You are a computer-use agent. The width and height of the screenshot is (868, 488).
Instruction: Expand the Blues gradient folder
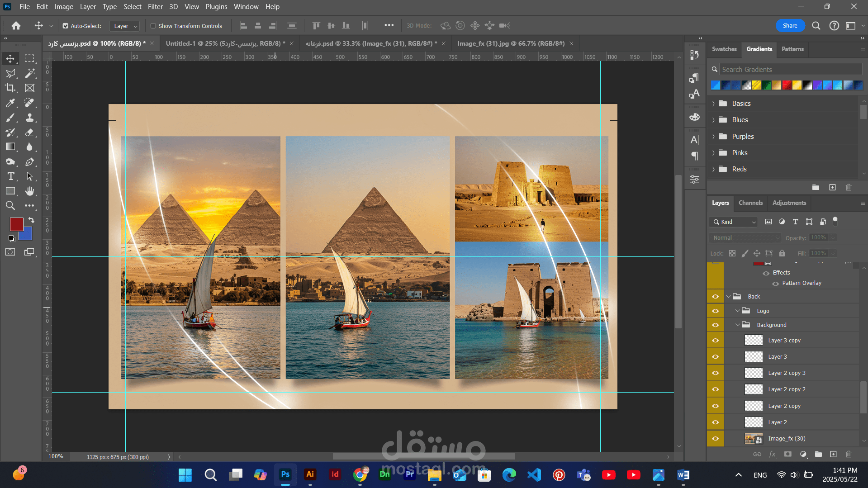[714, 120]
